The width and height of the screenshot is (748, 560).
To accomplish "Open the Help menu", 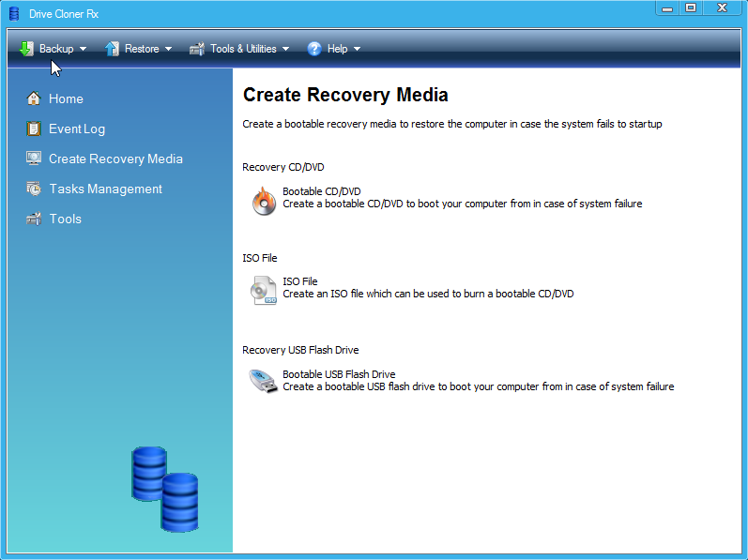I will (334, 49).
